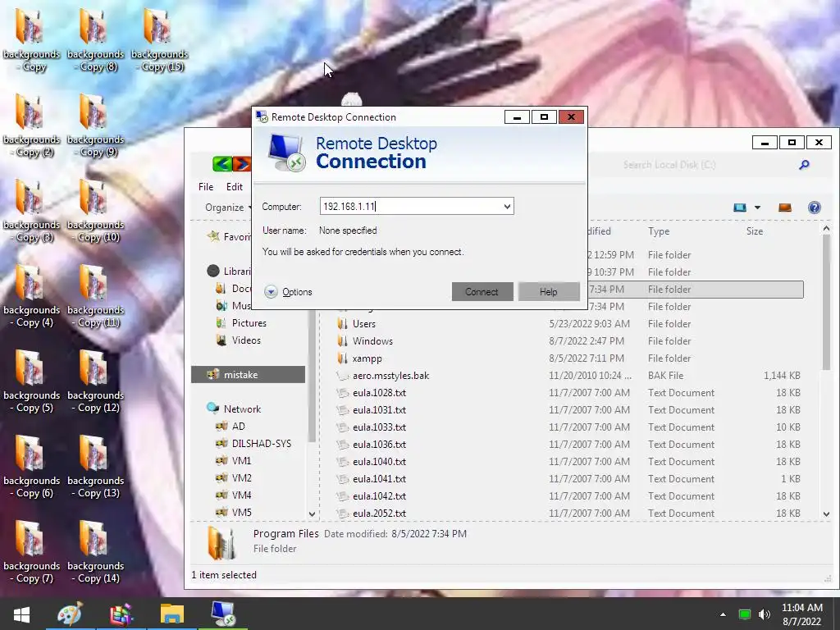Expand the Options section
Image resolution: width=840 pixels, height=630 pixels.
point(288,292)
